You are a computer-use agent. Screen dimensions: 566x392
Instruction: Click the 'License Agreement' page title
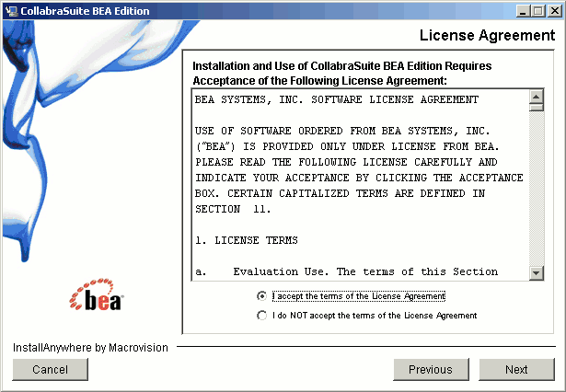coord(487,35)
